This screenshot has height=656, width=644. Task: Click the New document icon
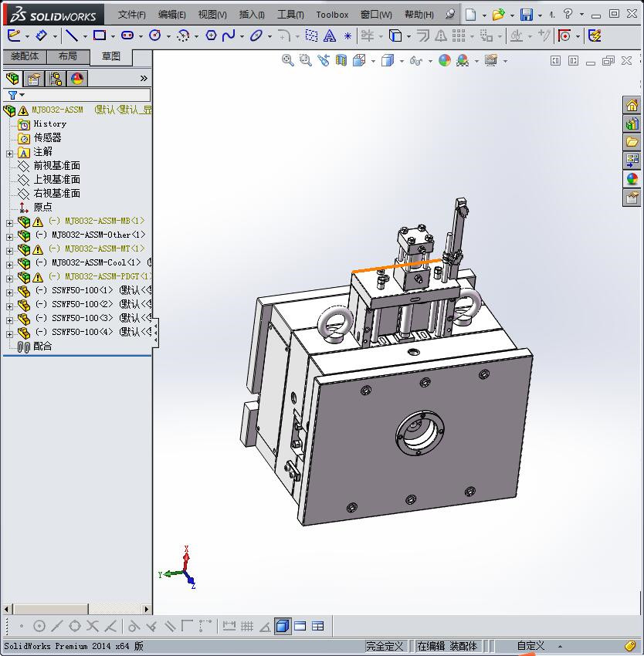point(471,15)
